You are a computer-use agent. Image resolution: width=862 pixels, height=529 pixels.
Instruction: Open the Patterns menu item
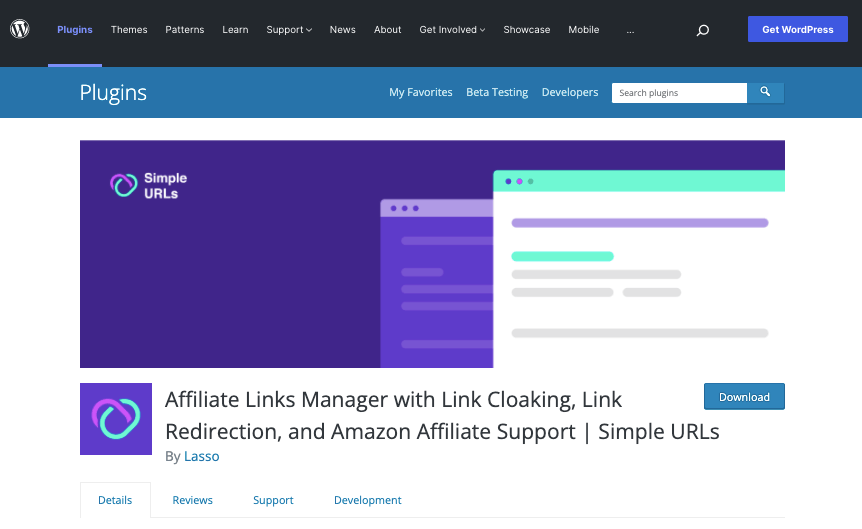tap(185, 30)
